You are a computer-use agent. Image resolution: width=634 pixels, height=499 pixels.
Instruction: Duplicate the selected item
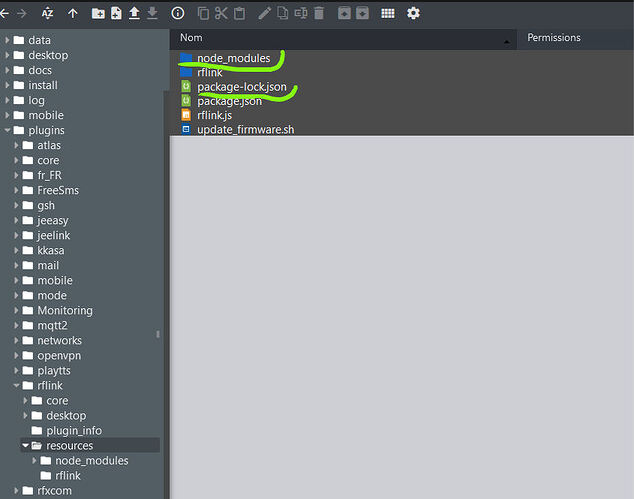282,13
